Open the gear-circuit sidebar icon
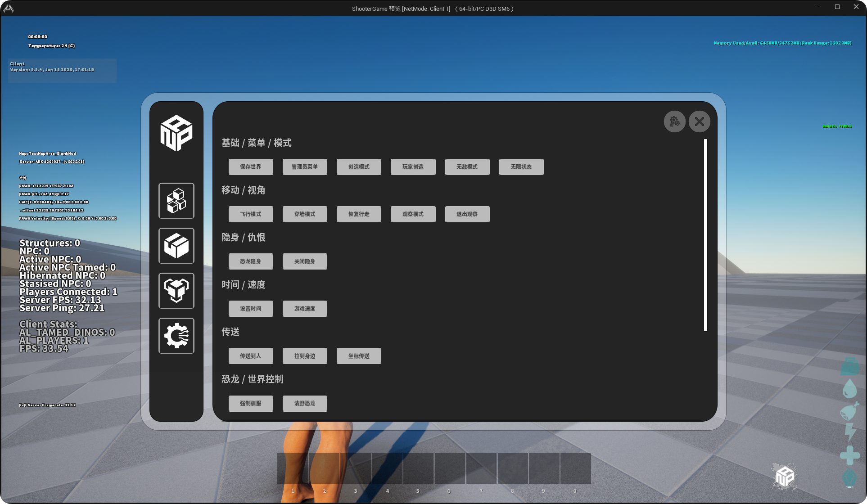This screenshot has height=504, width=867. pyautogui.click(x=176, y=336)
